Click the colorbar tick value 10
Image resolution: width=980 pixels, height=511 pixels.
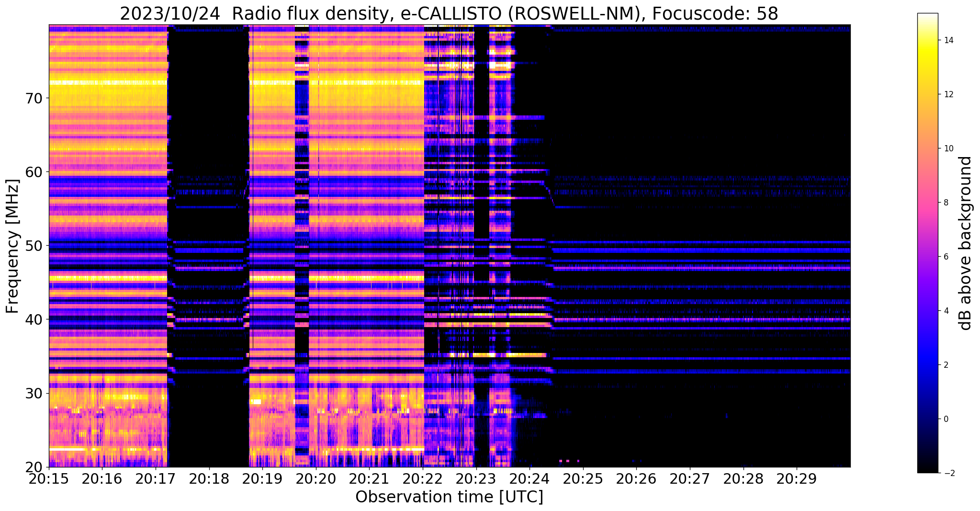click(948, 148)
